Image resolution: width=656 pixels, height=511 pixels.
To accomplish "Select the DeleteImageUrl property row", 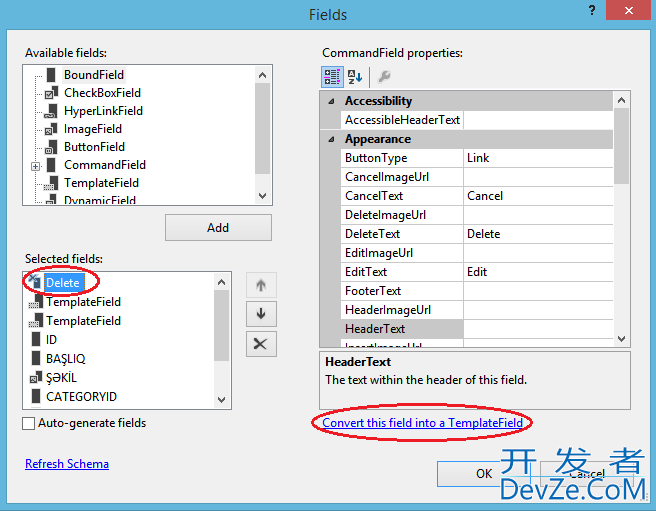I will click(x=477, y=215).
